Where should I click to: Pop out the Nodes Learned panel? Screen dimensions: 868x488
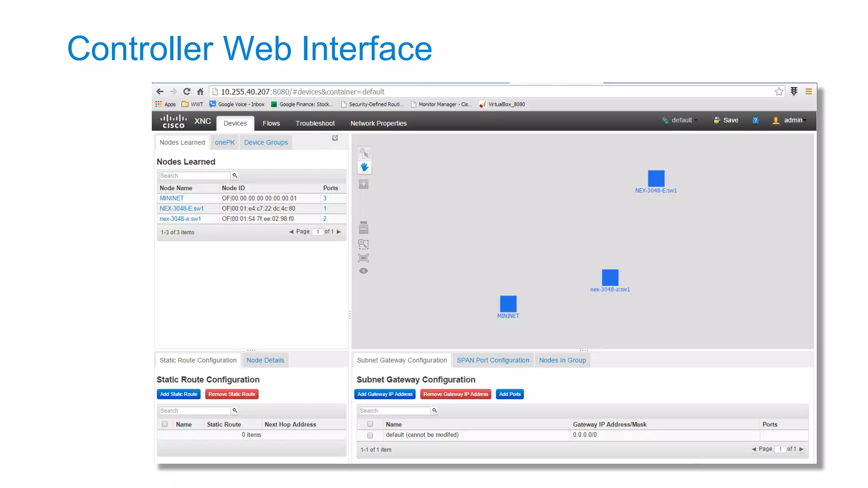pos(335,138)
